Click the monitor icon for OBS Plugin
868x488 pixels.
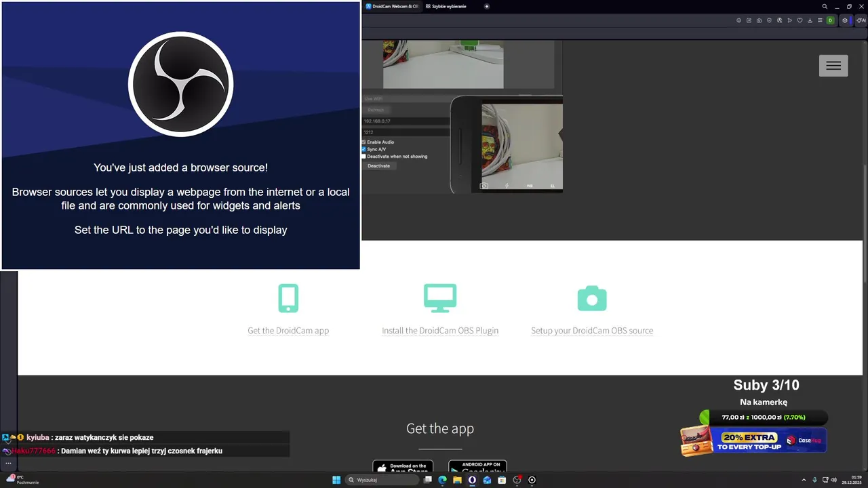[440, 298]
